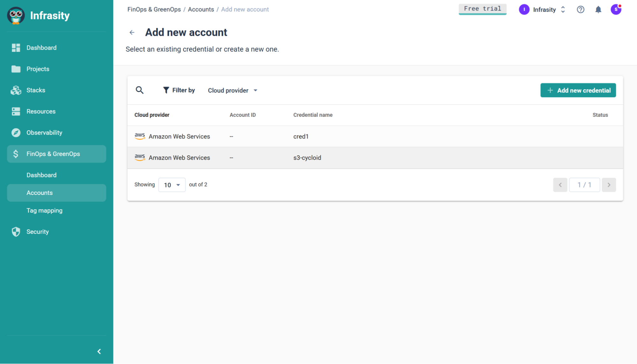
Task: Open Stacks from the sidebar
Action: point(36,90)
